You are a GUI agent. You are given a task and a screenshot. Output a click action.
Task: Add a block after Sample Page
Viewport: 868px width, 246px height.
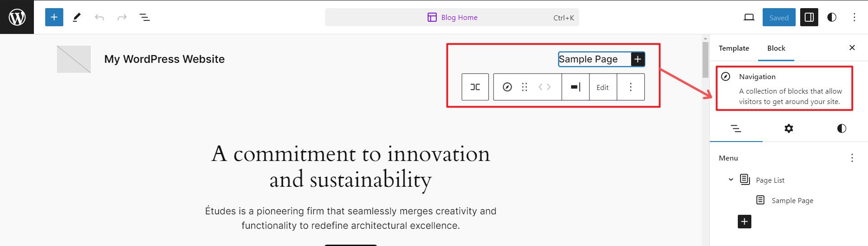637,59
